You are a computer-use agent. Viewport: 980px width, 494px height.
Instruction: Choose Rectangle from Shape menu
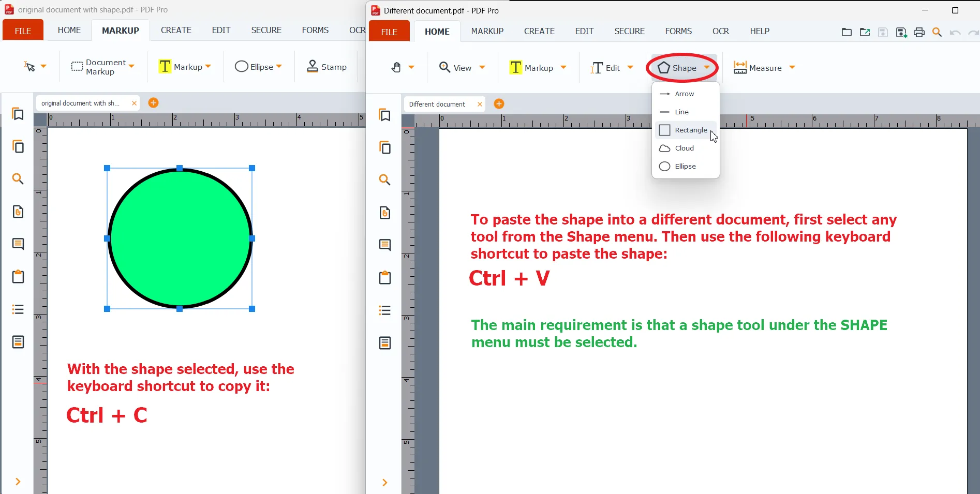click(x=686, y=130)
